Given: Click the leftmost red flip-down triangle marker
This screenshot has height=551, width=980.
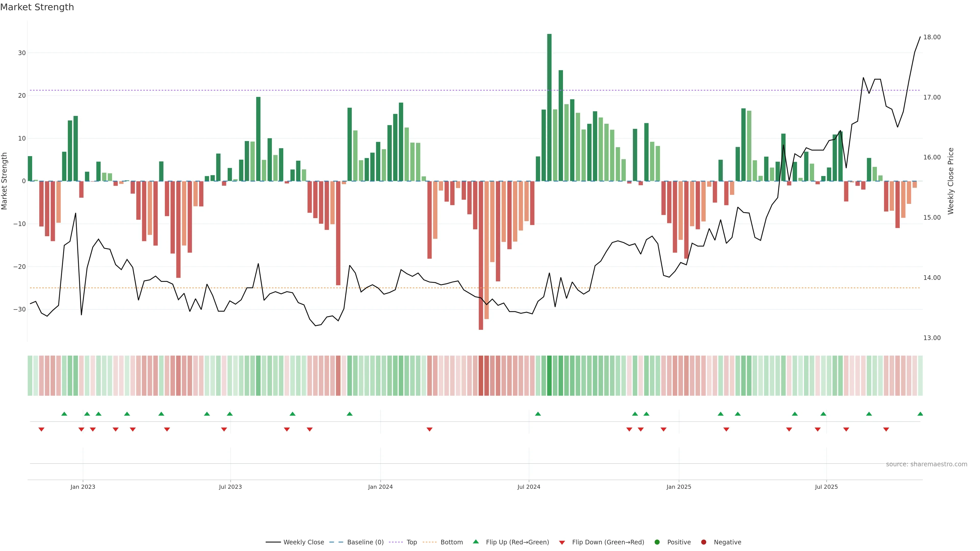Looking at the screenshot, I should (41, 429).
